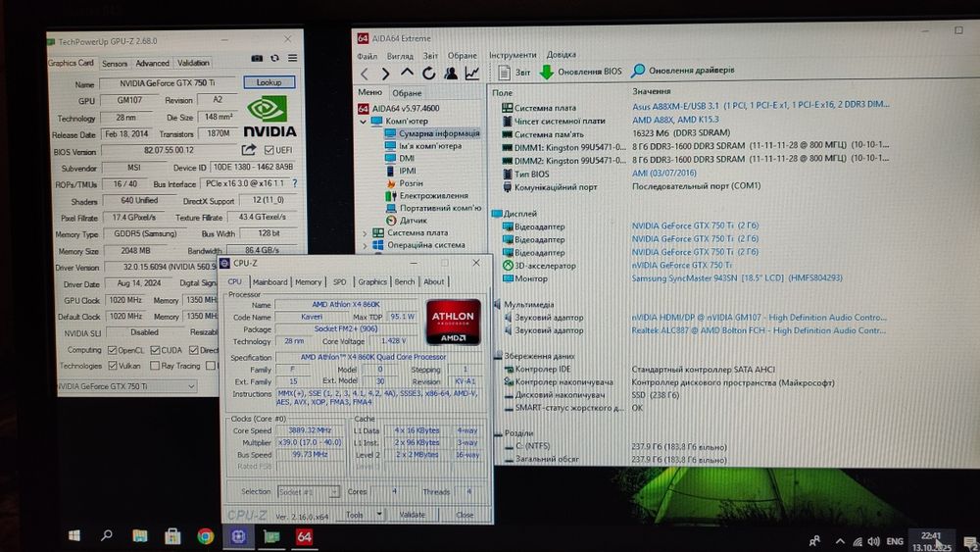Go forward in AIDA64 toolbar

coord(385,74)
